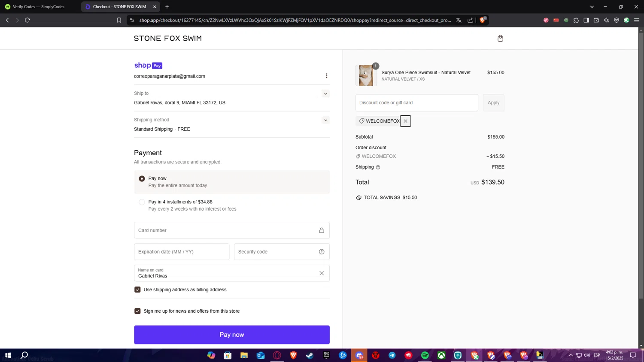Click the translate page icon
Image resolution: width=644 pixels, height=362 pixels.
(459, 20)
